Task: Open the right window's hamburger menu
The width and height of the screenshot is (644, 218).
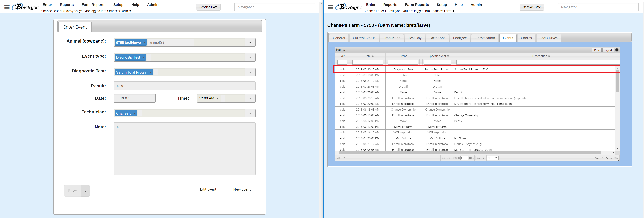Action: tap(330, 7)
